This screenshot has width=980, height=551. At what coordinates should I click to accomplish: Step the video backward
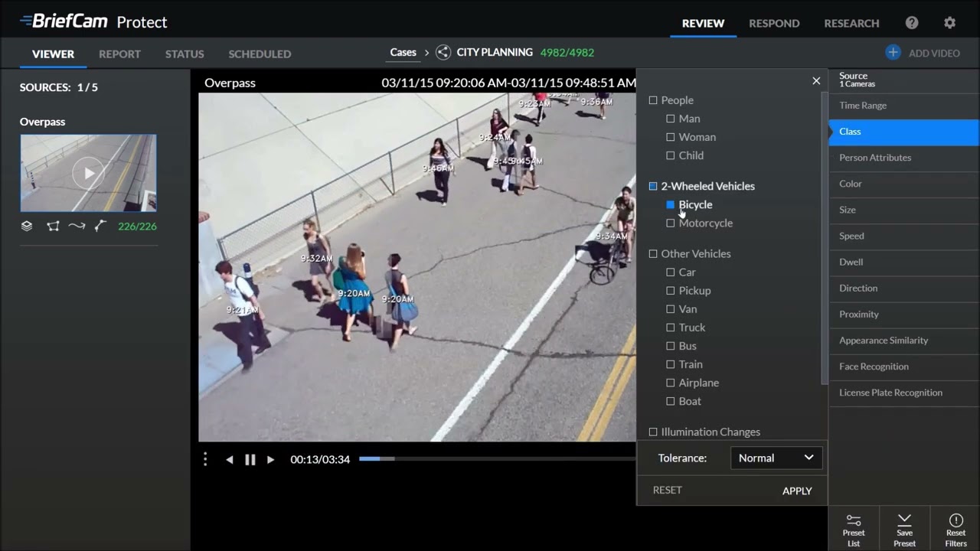point(229,459)
